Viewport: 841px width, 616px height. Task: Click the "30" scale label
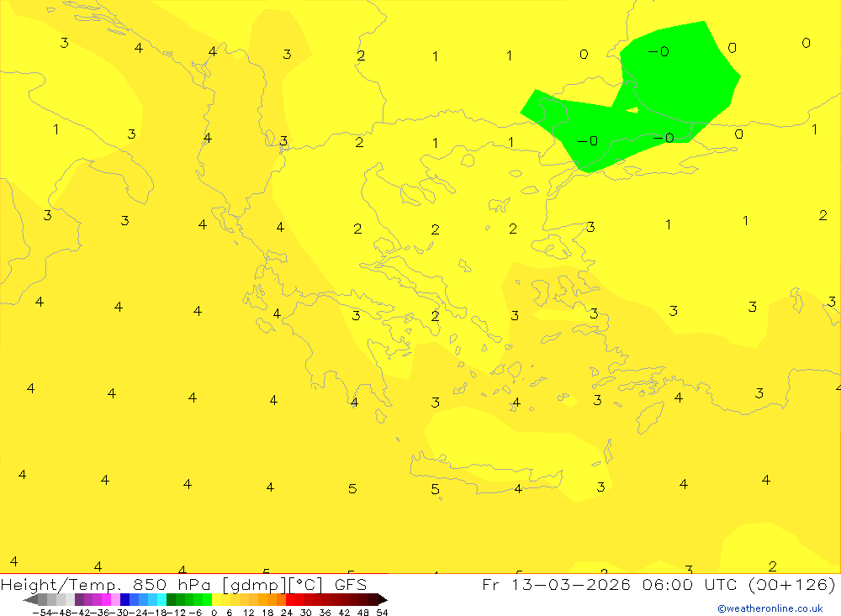(306, 613)
